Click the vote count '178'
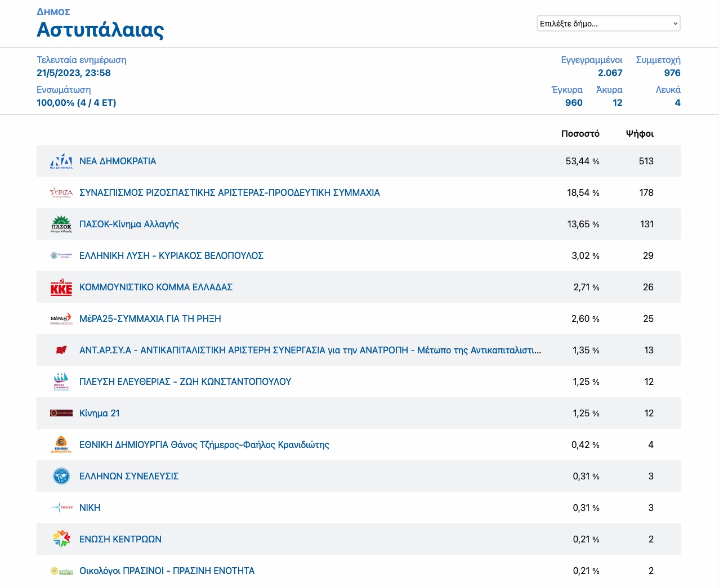The width and height of the screenshot is (719, 588). pos(646,192)
